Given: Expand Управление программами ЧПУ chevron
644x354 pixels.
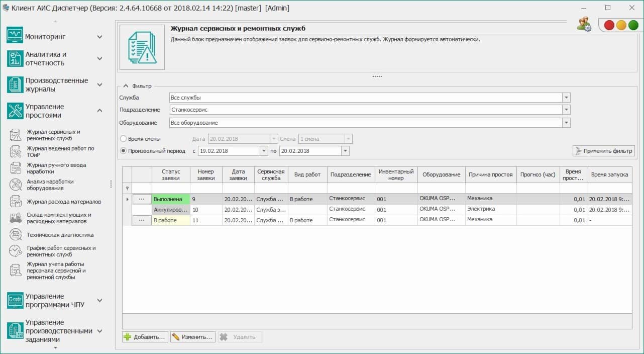Looking at the screenshot, I should click(99, 300).
